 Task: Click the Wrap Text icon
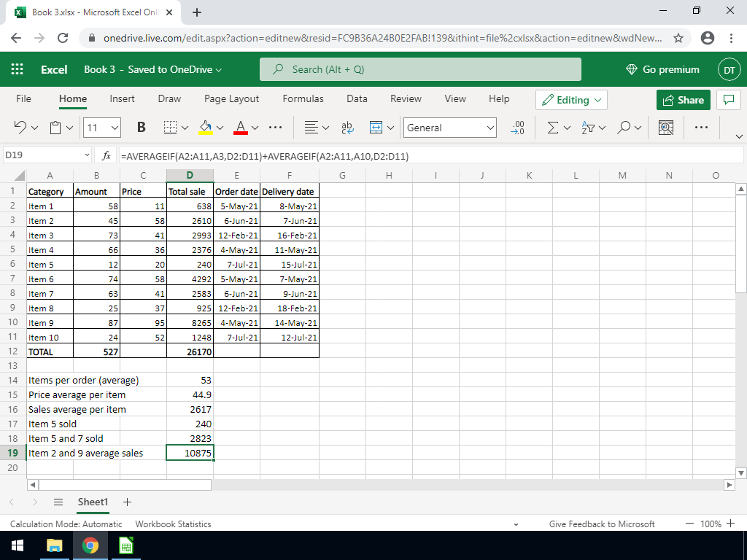click(347, 128)
